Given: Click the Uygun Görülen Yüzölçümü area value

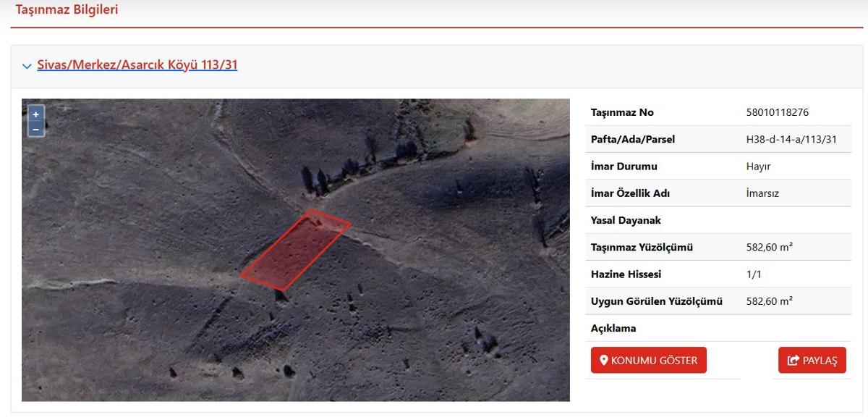Looking at the screenshot, I should [x=769, y=301].
